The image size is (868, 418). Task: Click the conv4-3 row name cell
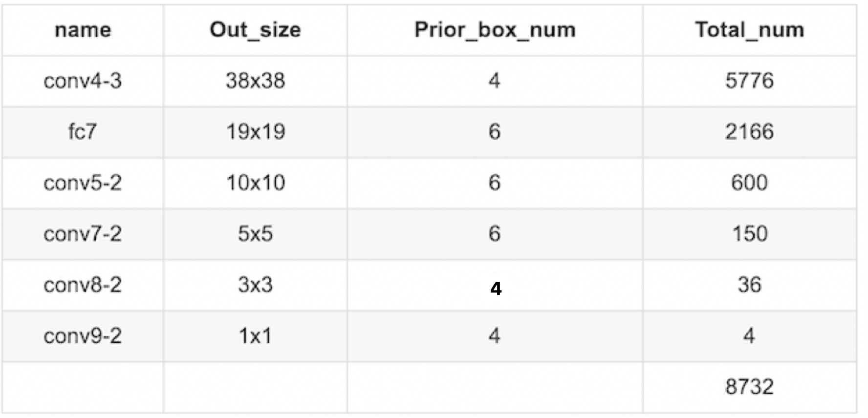83,81
